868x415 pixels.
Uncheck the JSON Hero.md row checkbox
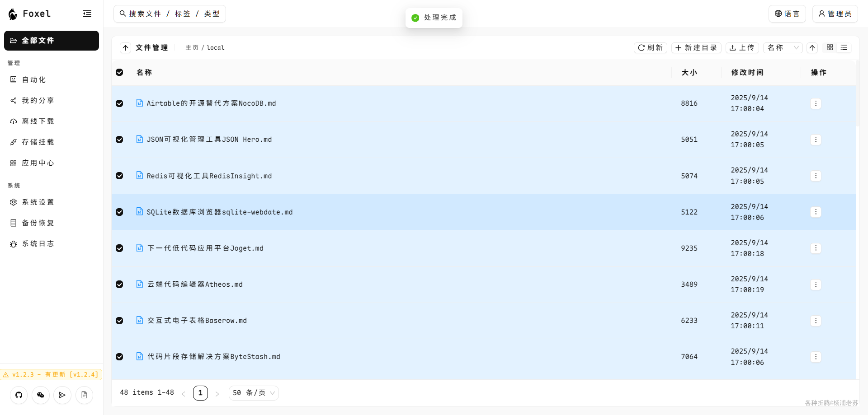(119, 140)
